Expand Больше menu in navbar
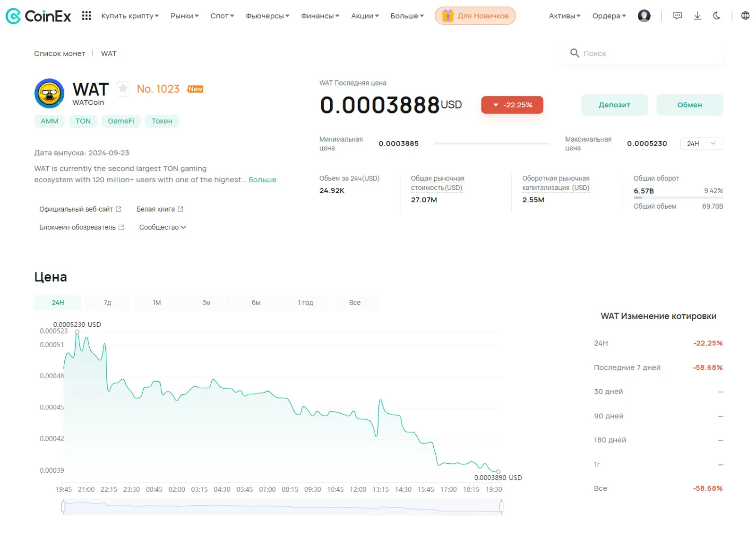Viewport: 756px width, 537px height. [407, 16]
